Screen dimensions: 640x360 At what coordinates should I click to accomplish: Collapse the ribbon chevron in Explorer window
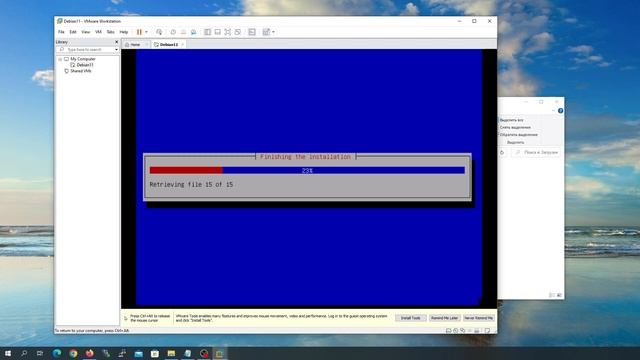553,111
